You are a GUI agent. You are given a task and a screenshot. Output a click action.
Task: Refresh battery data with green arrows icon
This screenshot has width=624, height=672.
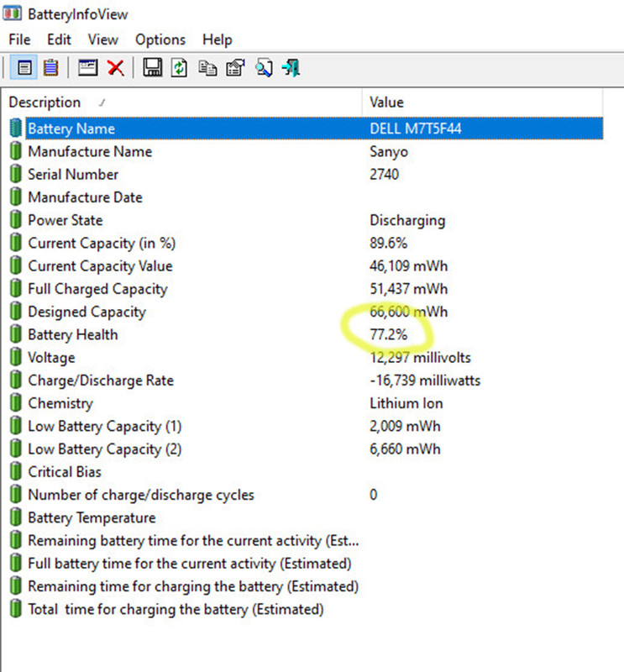(179, 68)
